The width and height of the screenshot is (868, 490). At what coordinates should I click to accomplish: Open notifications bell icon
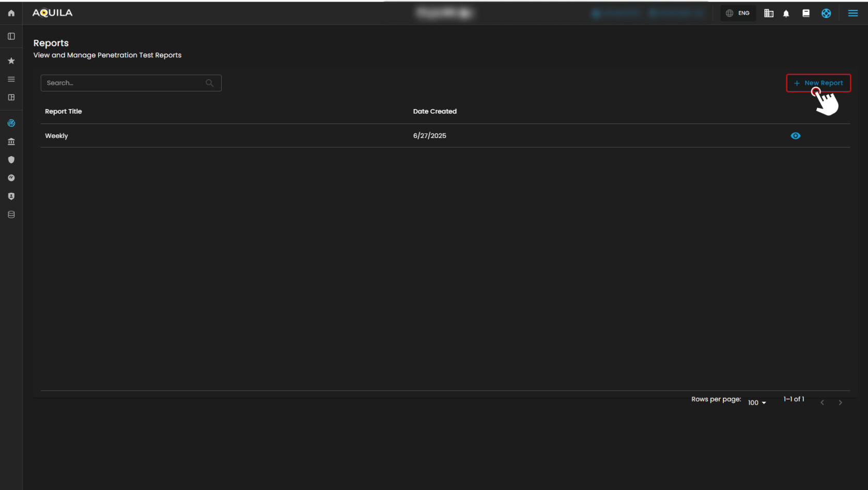click(786, 13)
